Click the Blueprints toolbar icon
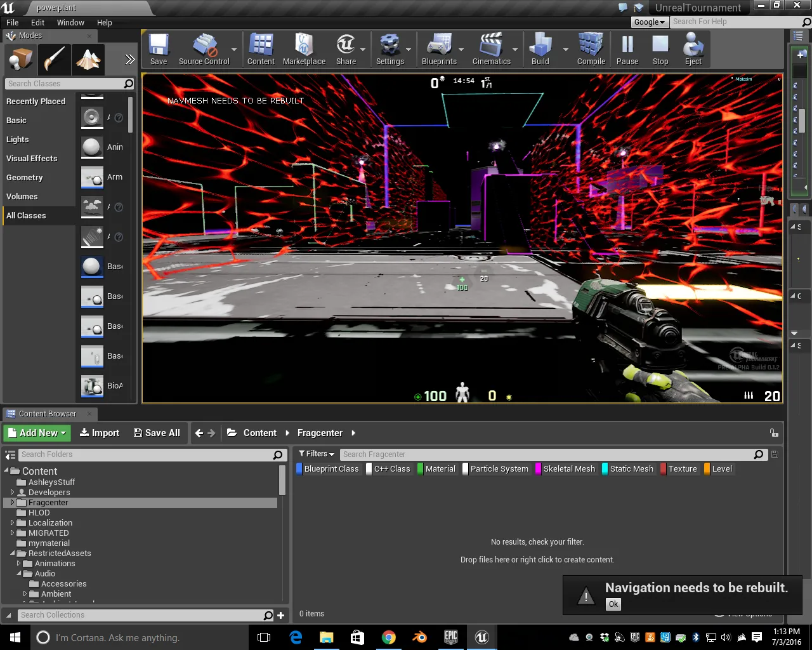 point(439,50)
